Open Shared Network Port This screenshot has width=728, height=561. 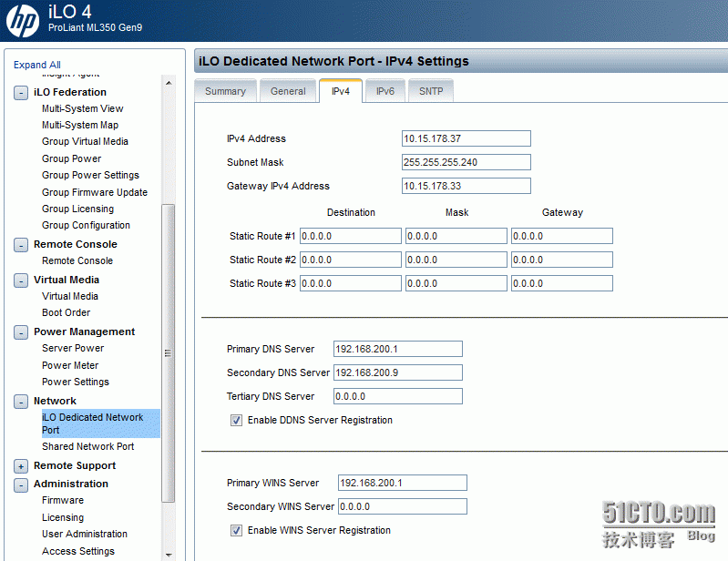point(87,446)
